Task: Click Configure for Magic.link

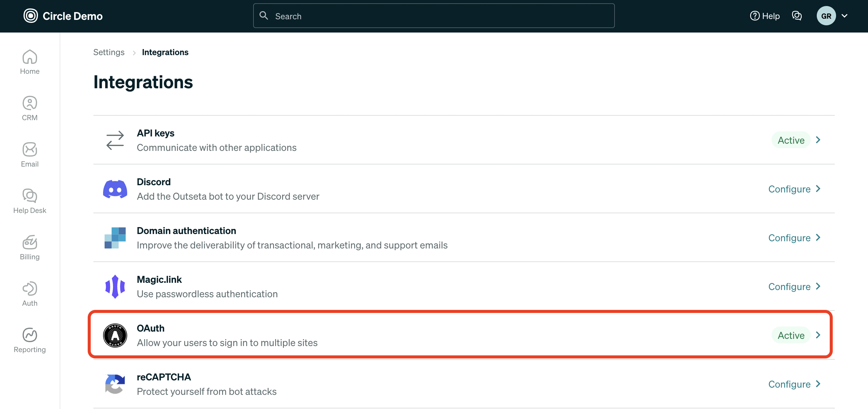Action: coord(789,287)
